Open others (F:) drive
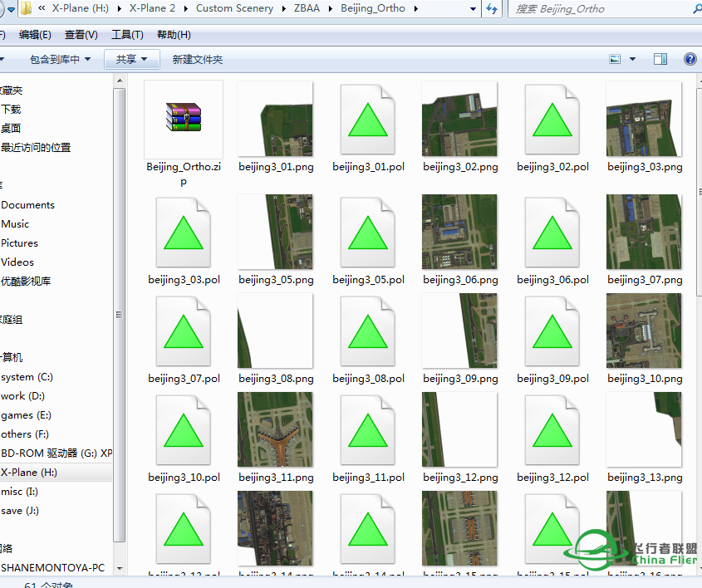 click(x=25, y=434)
